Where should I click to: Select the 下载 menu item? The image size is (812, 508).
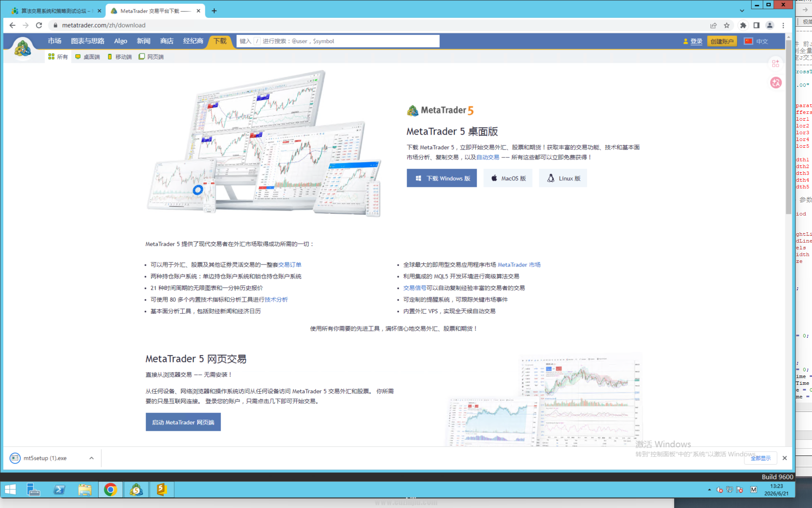click(220, 41)
